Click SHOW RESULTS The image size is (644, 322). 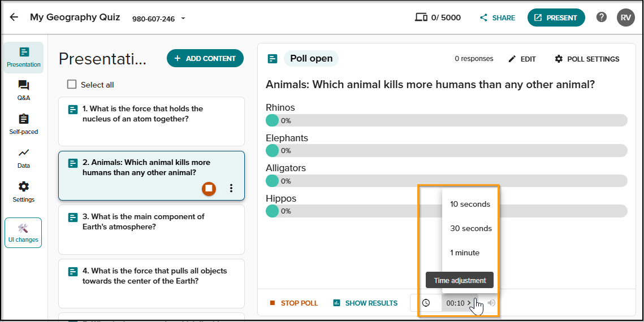365,303
